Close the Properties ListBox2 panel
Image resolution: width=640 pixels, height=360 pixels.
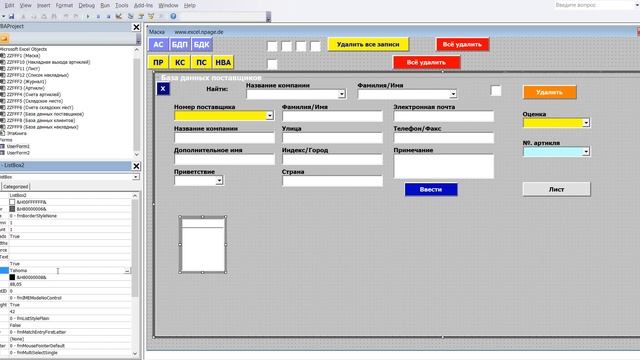tap(136, 166)
